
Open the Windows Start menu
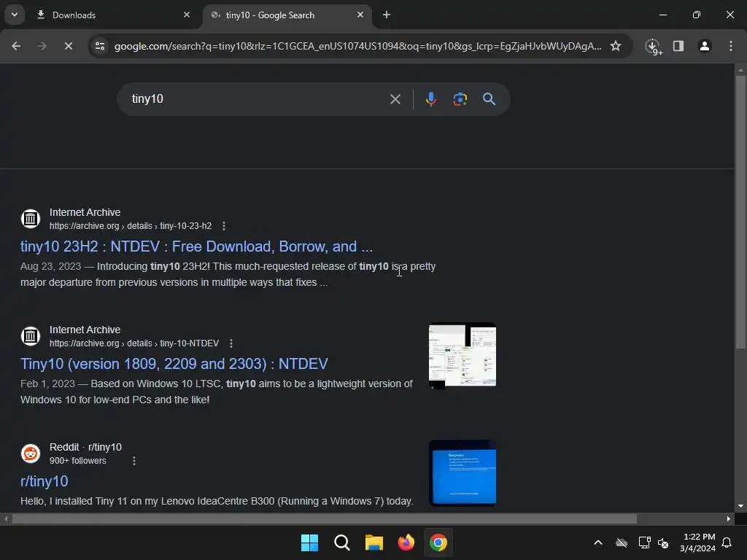click(x=309, y=542)
